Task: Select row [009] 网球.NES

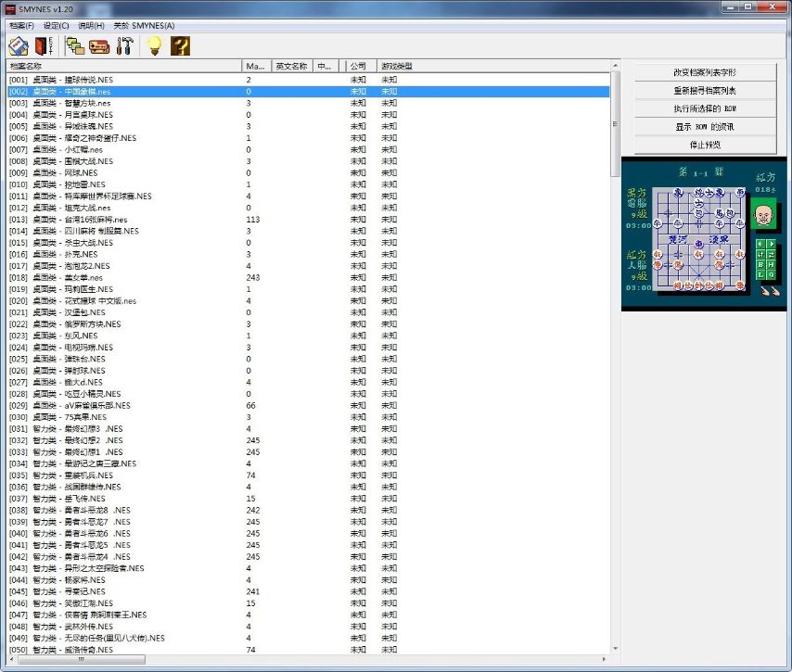Action: (308, 172)
